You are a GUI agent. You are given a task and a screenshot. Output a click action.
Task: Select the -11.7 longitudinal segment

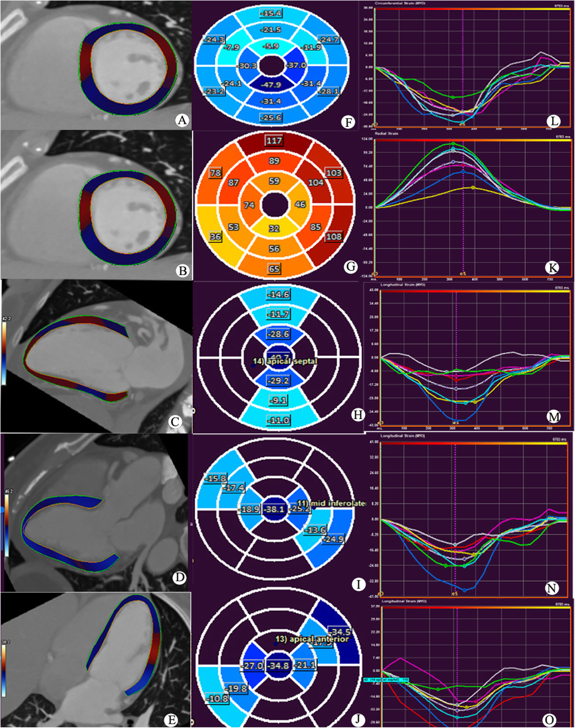[x=278, y=314]
